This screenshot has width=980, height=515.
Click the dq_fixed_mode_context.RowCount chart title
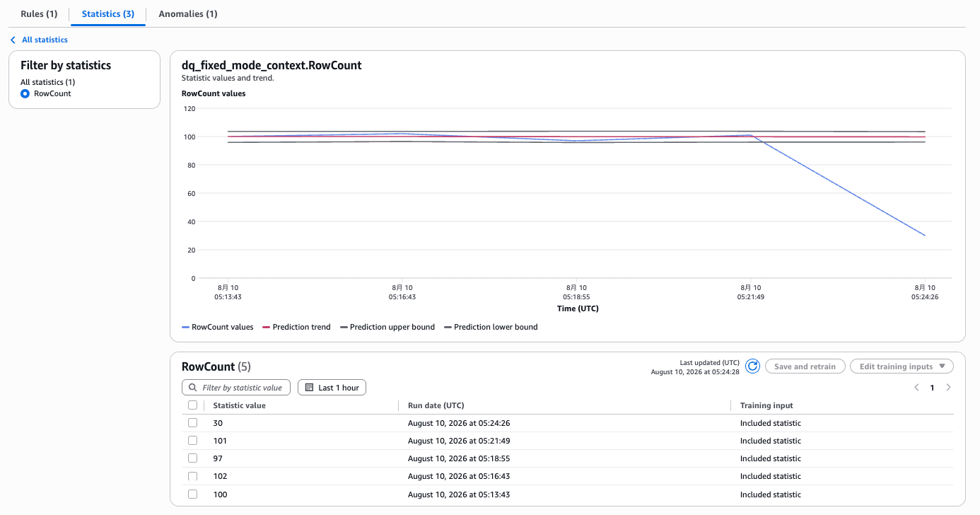tap(272, 65)
